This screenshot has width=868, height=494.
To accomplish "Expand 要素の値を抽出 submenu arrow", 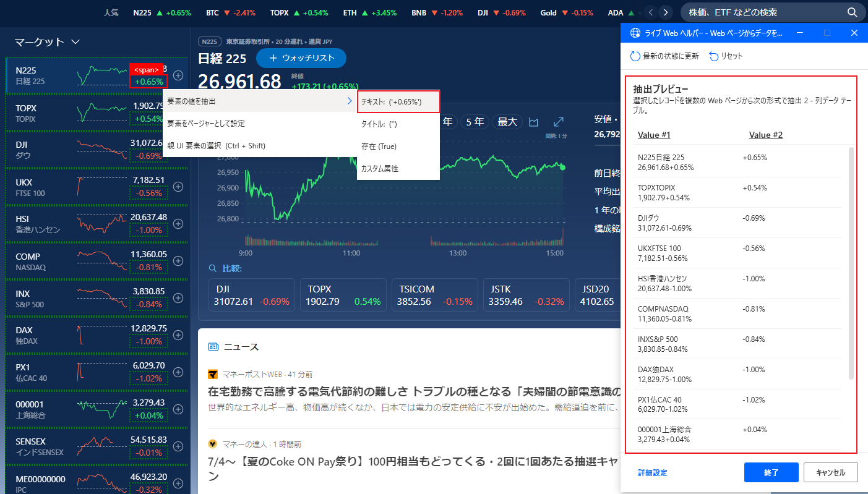I will pos(350,101).
